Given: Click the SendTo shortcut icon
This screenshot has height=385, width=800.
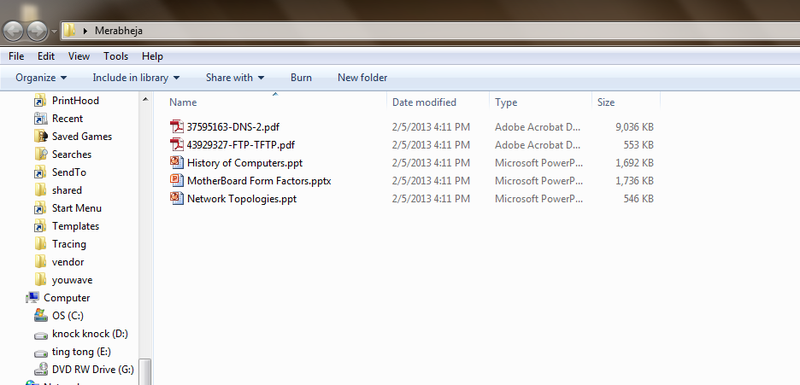Looking at the screenshot, I should coord(41,172).
